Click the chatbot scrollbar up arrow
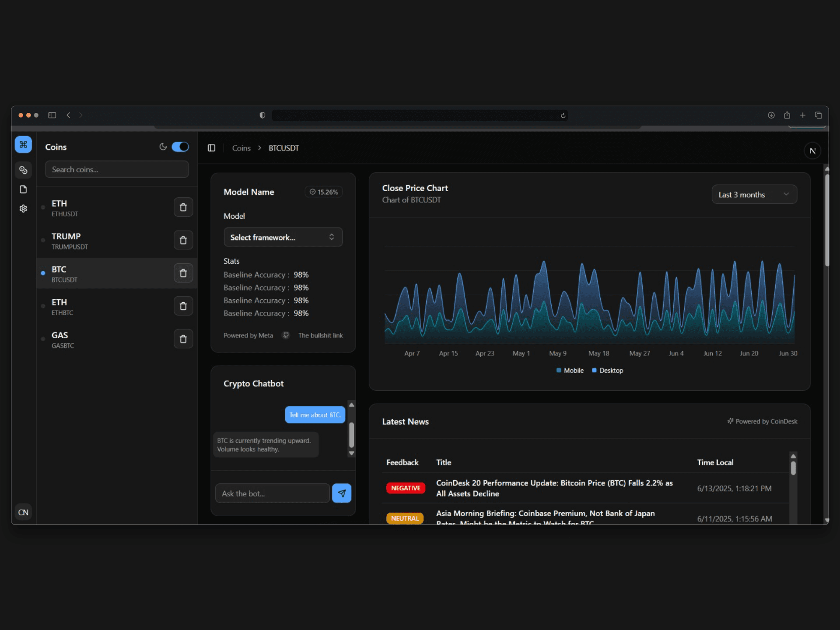Image resolution: width=840 pixels, height=630 pixels. click(x=351, y=405)
